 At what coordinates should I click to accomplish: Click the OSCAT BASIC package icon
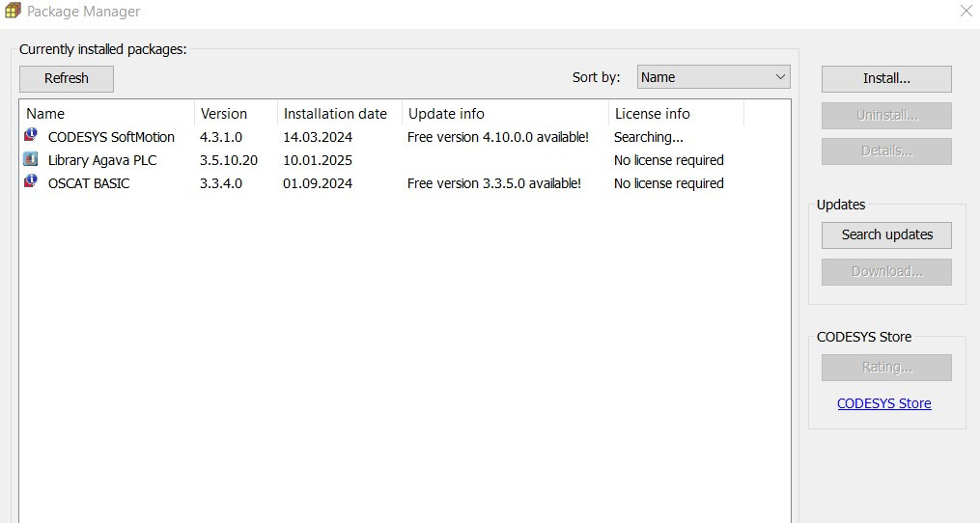[31, 182]
